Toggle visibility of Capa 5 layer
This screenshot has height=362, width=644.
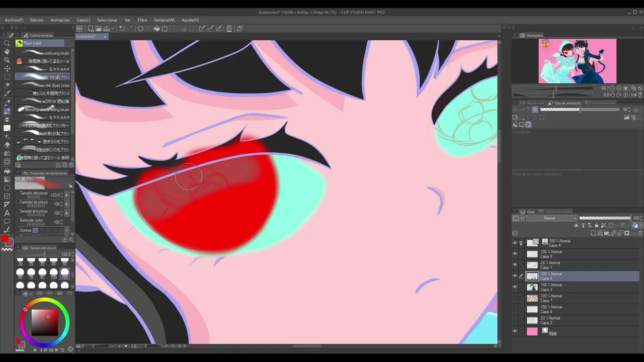coord(515,276)
